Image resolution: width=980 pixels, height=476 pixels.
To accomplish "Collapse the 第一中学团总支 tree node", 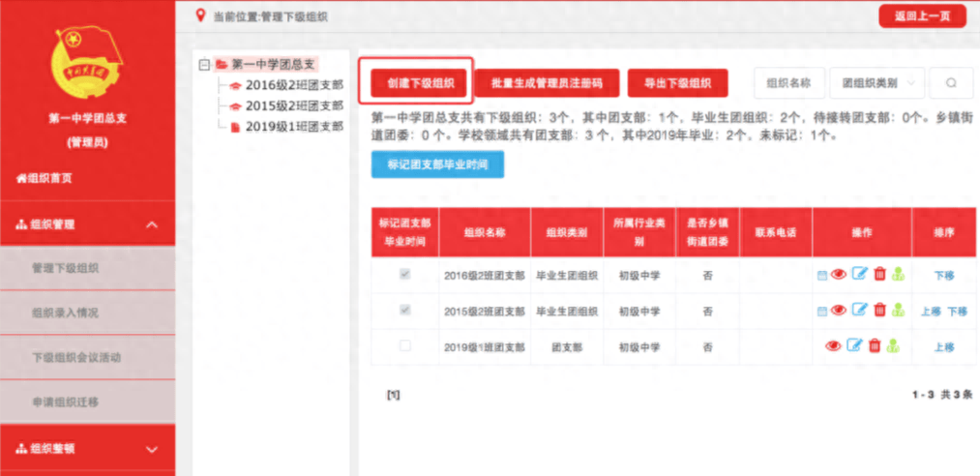I will [x=204, y=65].
